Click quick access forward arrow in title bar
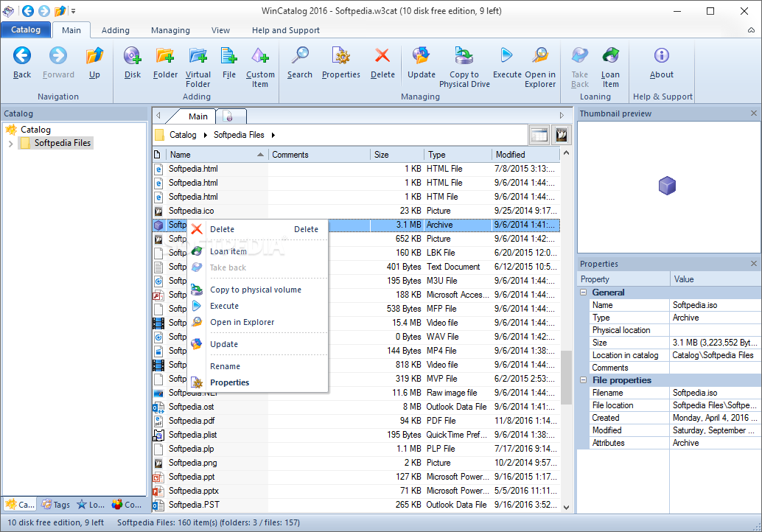The image size is (762, 532). click(x=44, y=11)
